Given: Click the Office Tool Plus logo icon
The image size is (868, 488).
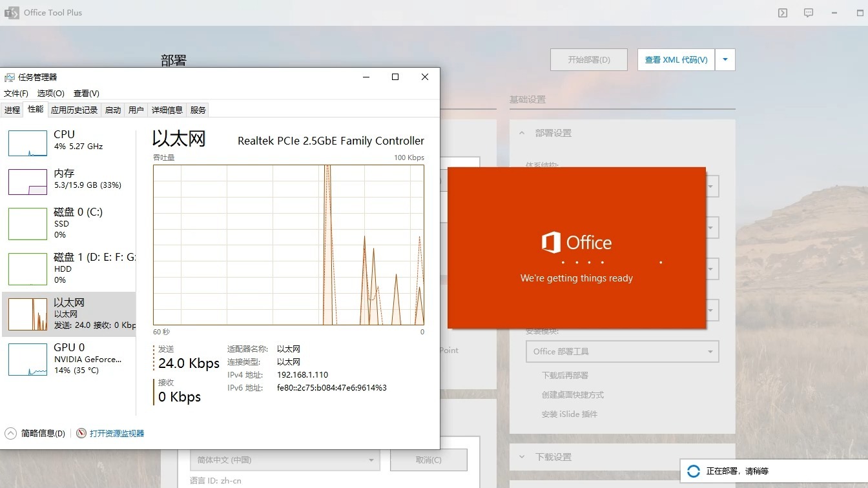Looking at the screenshot, I should pyautogui.click(x=12, y=13).
